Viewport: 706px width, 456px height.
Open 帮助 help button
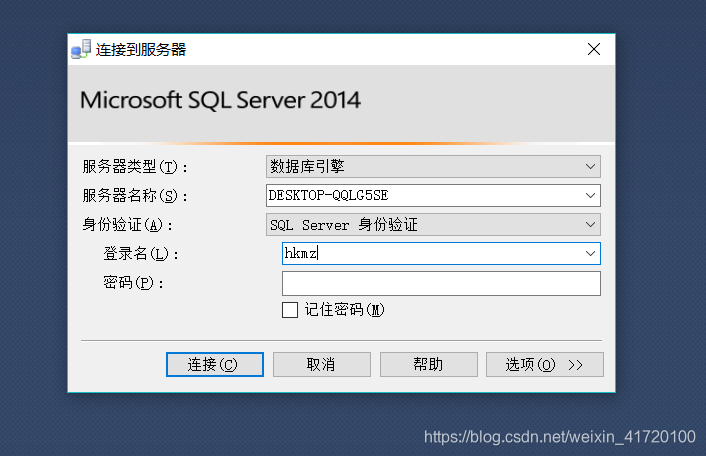(429, 364)
